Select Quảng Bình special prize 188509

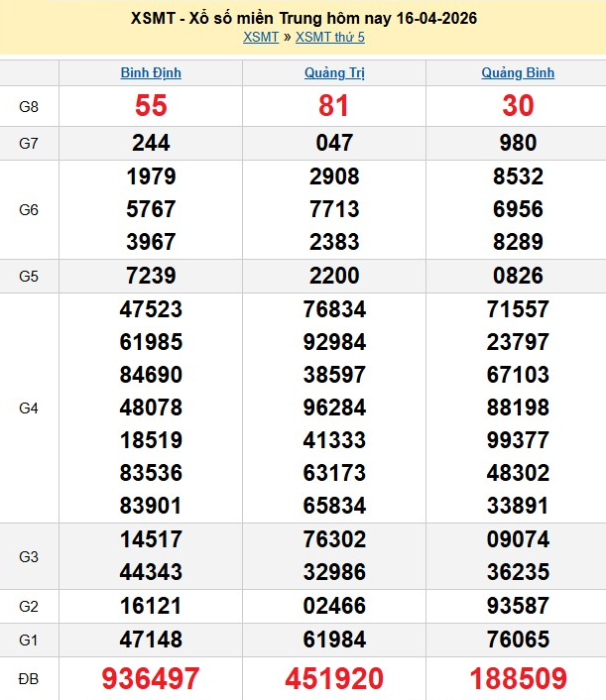click(518, 678)
